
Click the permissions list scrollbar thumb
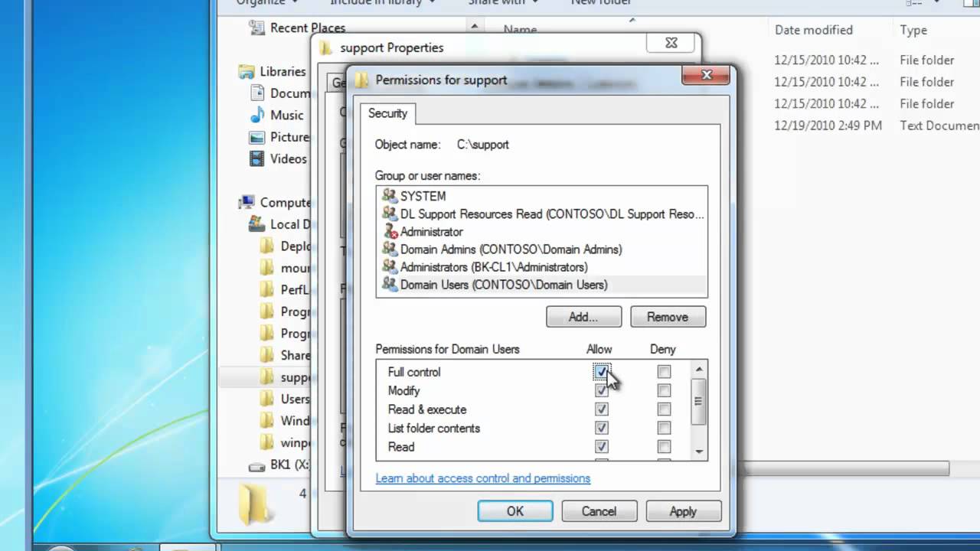[x=698, y=402]
